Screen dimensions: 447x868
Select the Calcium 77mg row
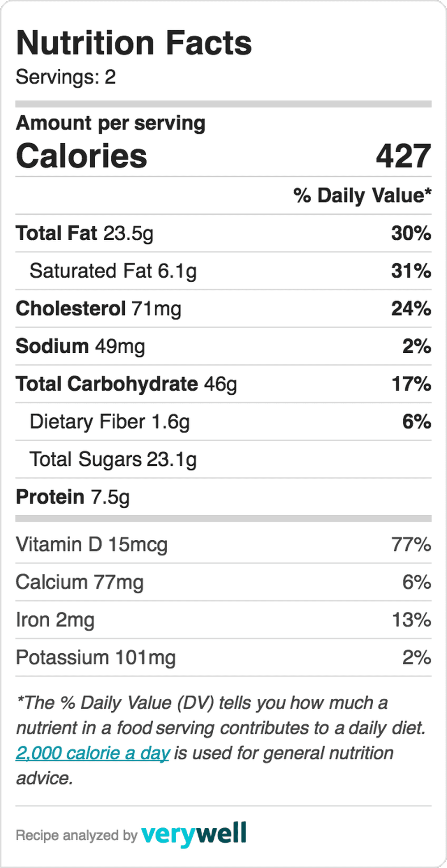pyautogui.click(x=223, y=582)
